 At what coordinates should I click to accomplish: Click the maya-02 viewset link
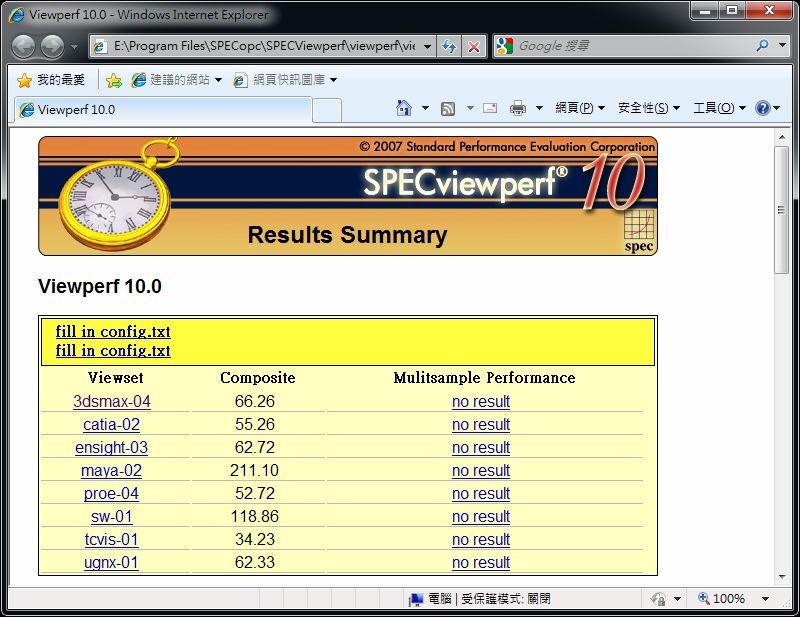point(112,470)
